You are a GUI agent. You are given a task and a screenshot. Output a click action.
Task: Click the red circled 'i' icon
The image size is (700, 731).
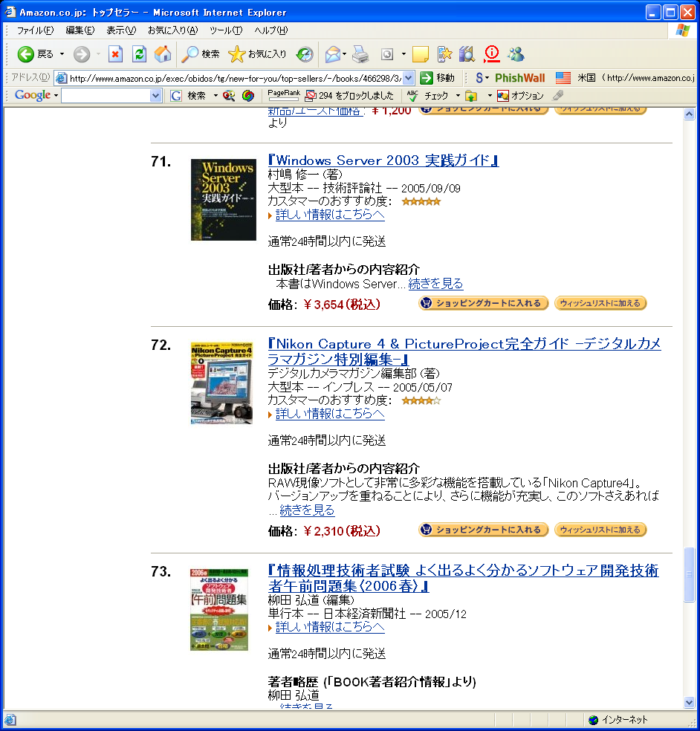[x=491, y=54]
